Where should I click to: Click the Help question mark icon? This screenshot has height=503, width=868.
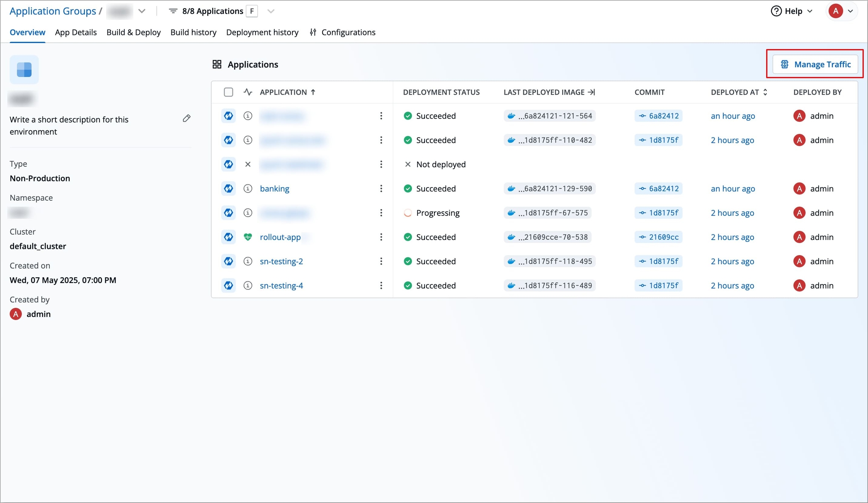click(x=776, y=11)
